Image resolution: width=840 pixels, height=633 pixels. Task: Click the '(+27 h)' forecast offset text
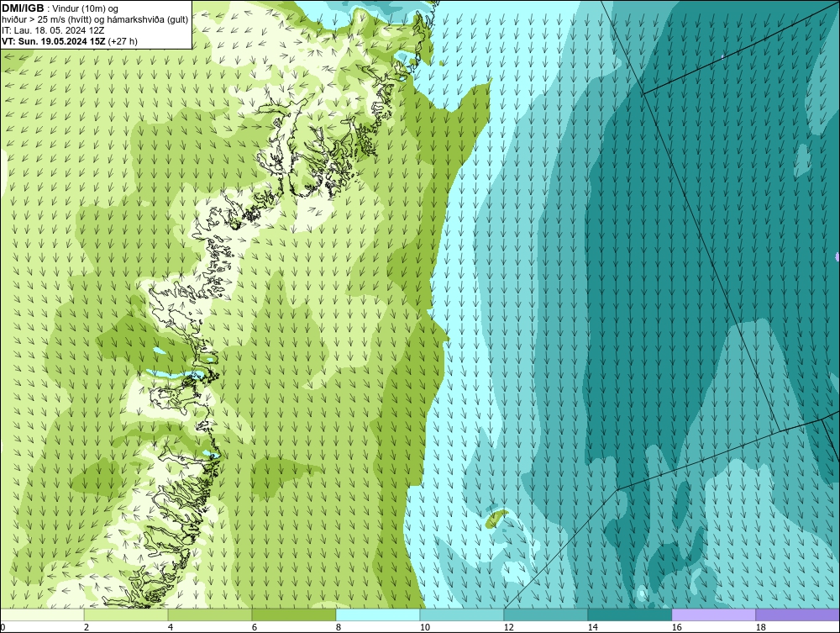pos(123,41)
